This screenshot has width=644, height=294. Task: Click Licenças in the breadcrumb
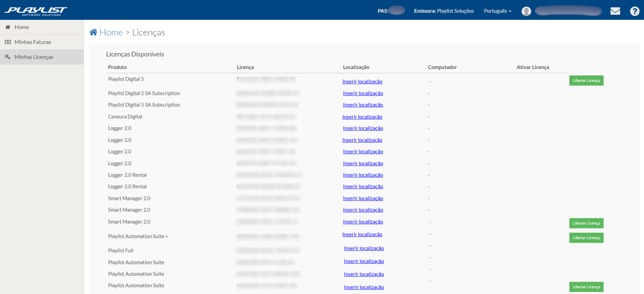149,32
